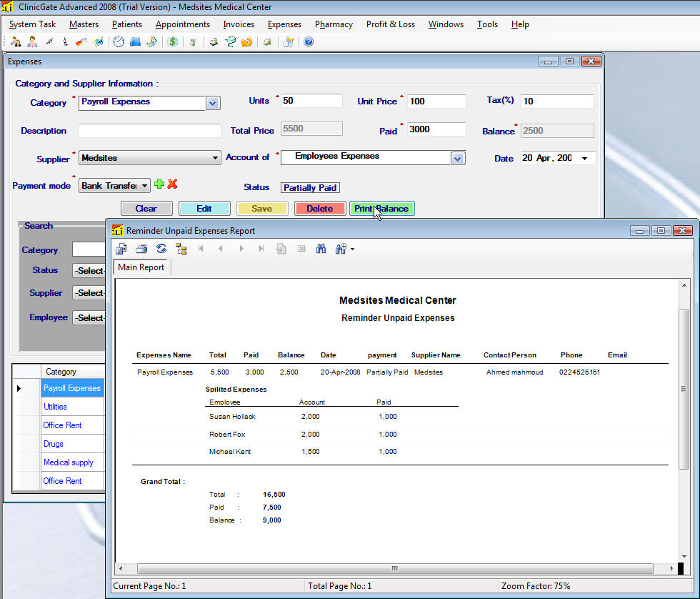Screen dimensions: 700x599
Task: Click the tools spray bottle toolbar icon
Action: [x=289, y=41]
